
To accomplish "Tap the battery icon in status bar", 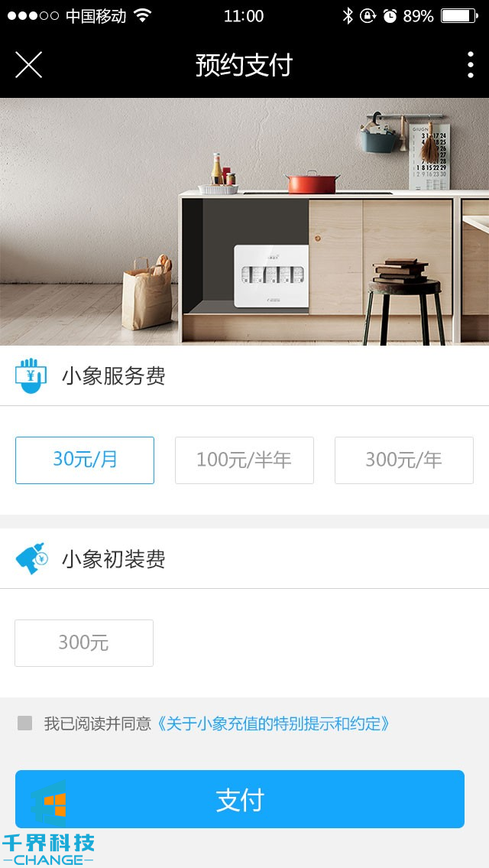I will coord(460,16).
